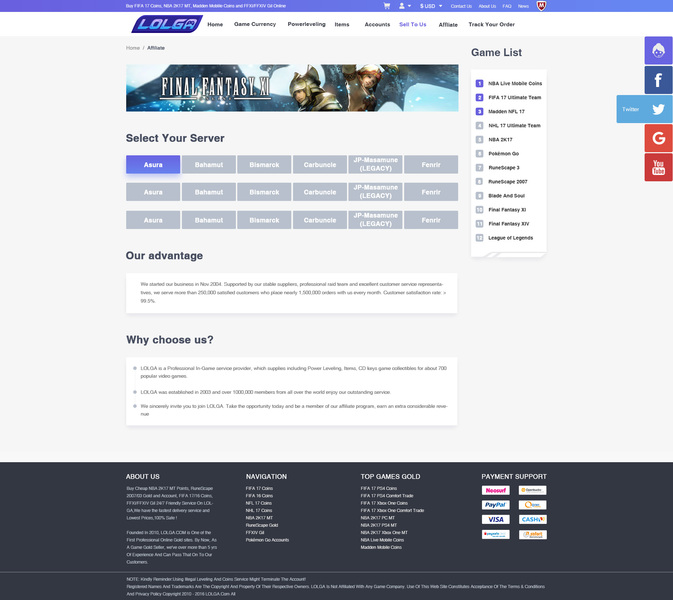The width and height of the screenshot is (673, 600).
Task: Click footer FIFA 17 PS4 Coins link
Action: 379,488
